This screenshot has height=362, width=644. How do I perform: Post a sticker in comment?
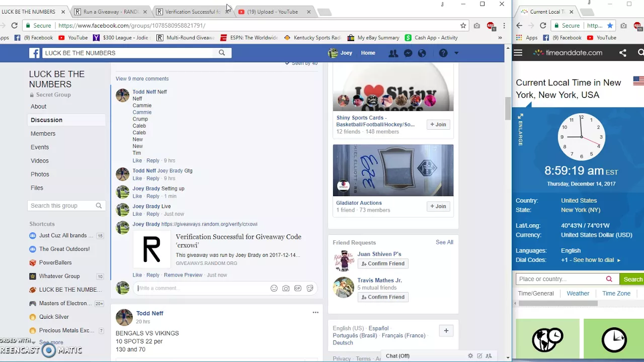click(x=310, y=288)
